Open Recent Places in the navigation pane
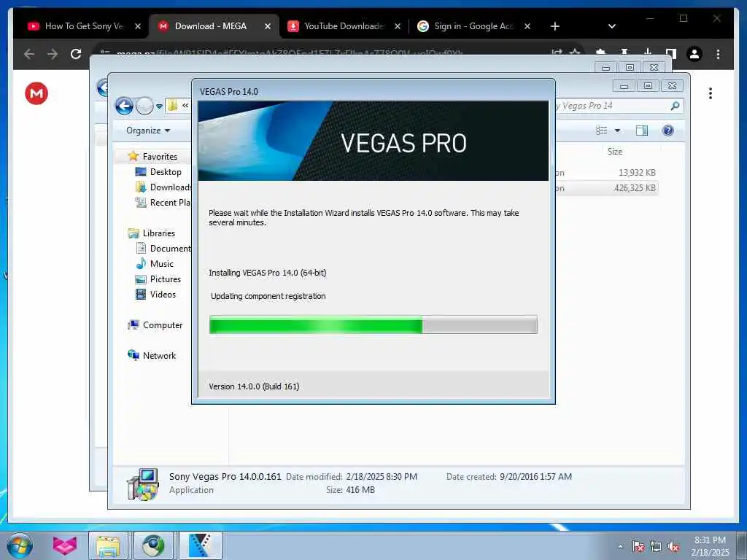This screenshot has width=747, height=560. click(x=163, y=203)
